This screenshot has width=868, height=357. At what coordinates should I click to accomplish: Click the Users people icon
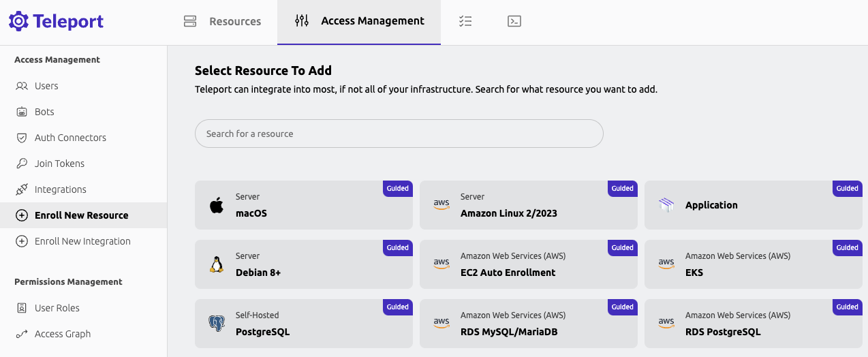click(x=22, y=86)
